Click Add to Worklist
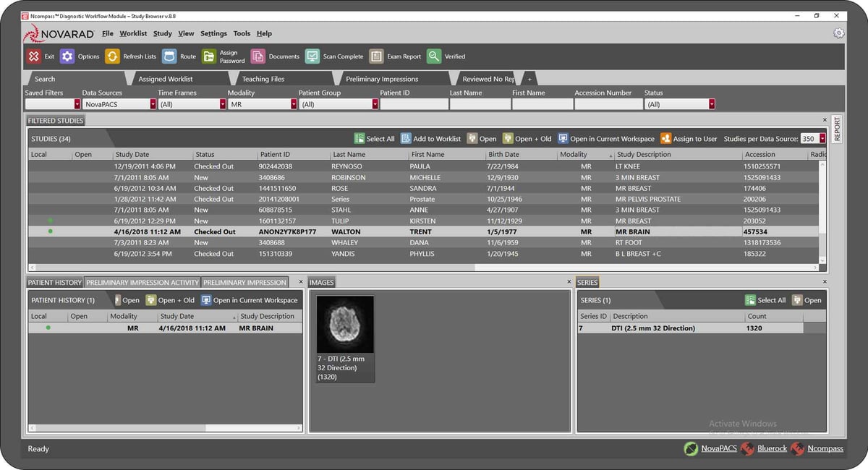The image size is (868, 470). click(x=431, y=138)
